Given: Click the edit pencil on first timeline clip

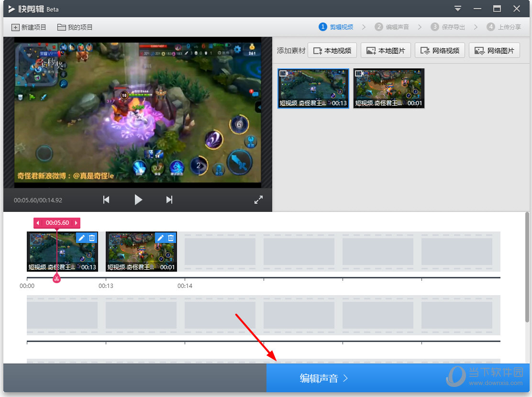Looking at the screenshot, I should 82,238.
